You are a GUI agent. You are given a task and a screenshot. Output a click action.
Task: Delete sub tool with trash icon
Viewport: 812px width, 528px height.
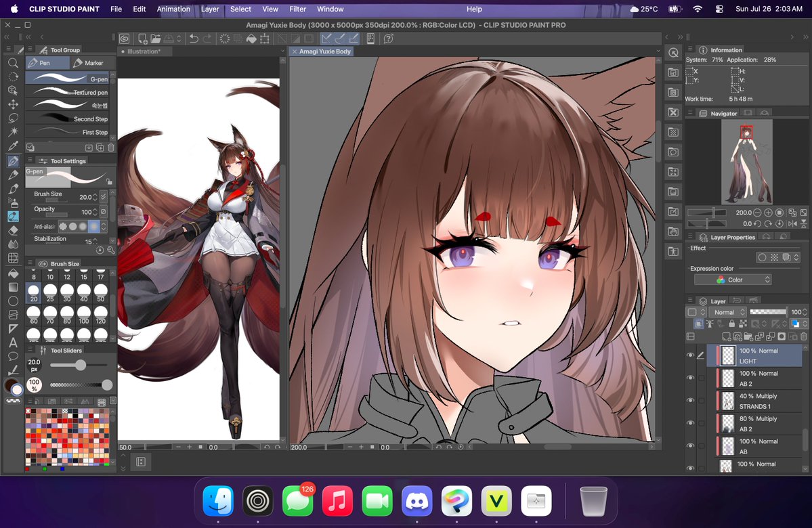coord(111,148)
